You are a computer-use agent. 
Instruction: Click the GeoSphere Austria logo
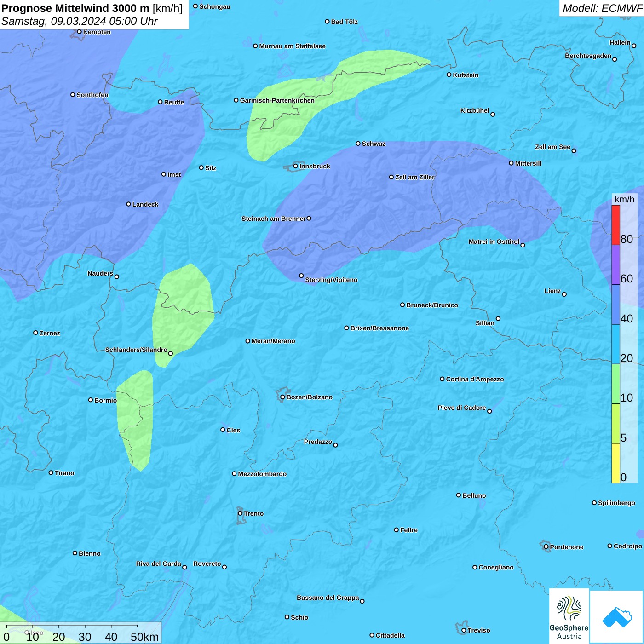tap(569, 616)
